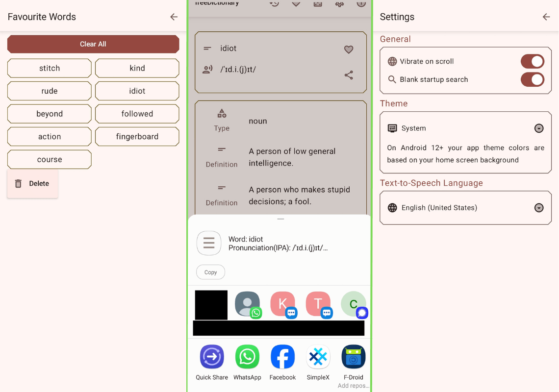Disable the Vibrate on scroll toggle
This screenshot has height=392, width=559.
[x=533, y=61]
